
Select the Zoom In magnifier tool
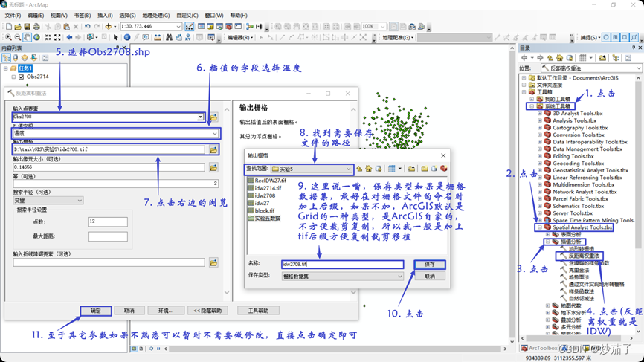[8, 37]
